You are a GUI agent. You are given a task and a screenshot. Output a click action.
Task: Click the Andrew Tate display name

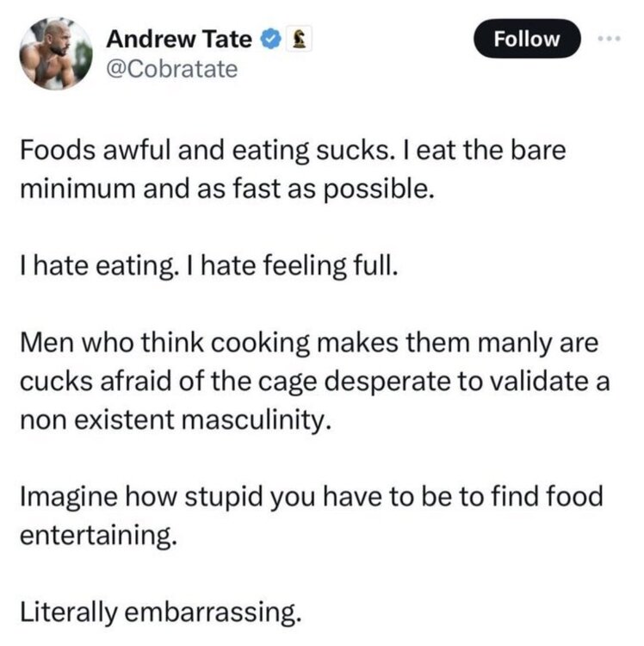point(179,39)
